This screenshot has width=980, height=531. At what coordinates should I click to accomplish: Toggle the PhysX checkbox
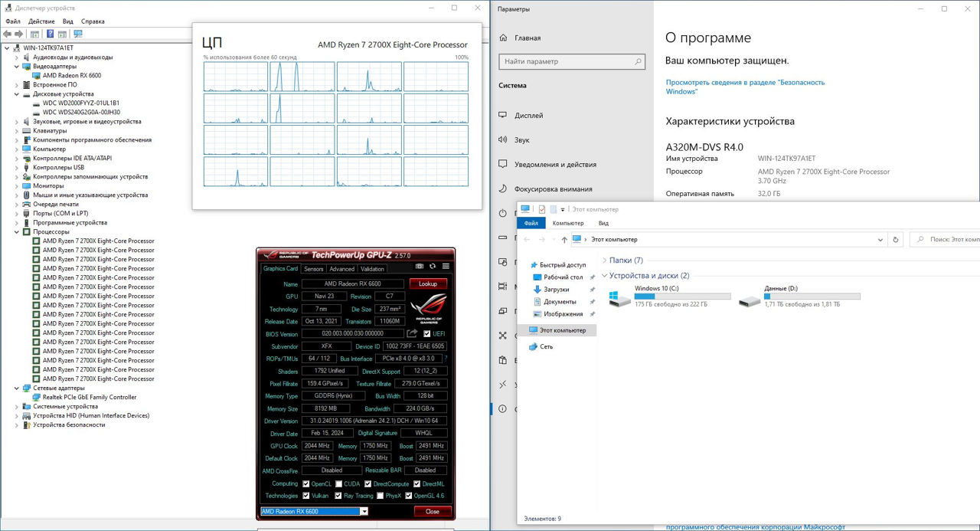tap(379, 496)
